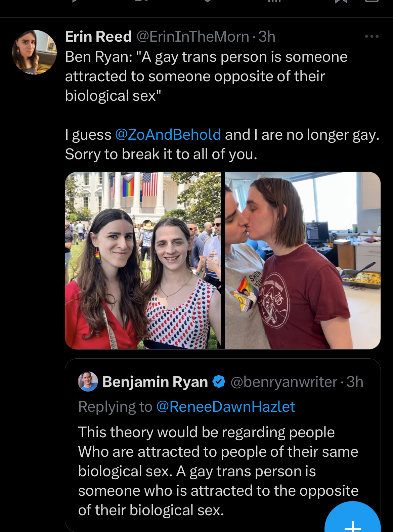Tap the 'Sorry to break it' line
The image size is (393, 532).
click(161, 154)
